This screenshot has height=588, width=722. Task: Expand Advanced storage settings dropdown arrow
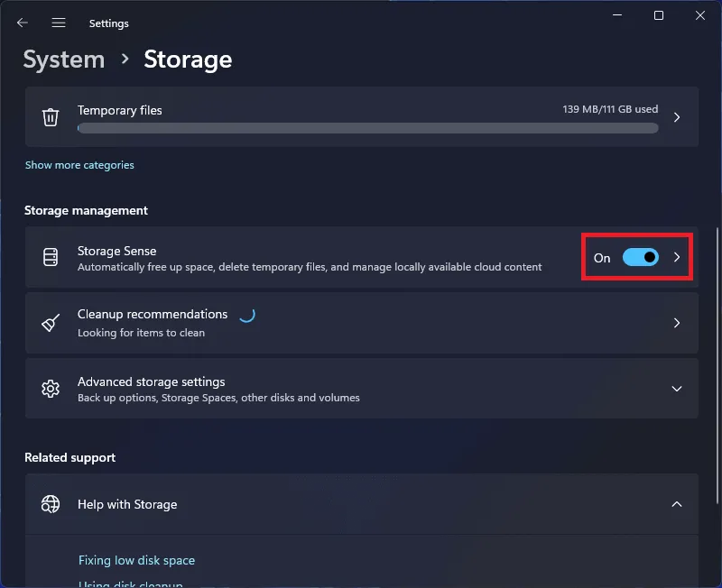pos(677,389)
